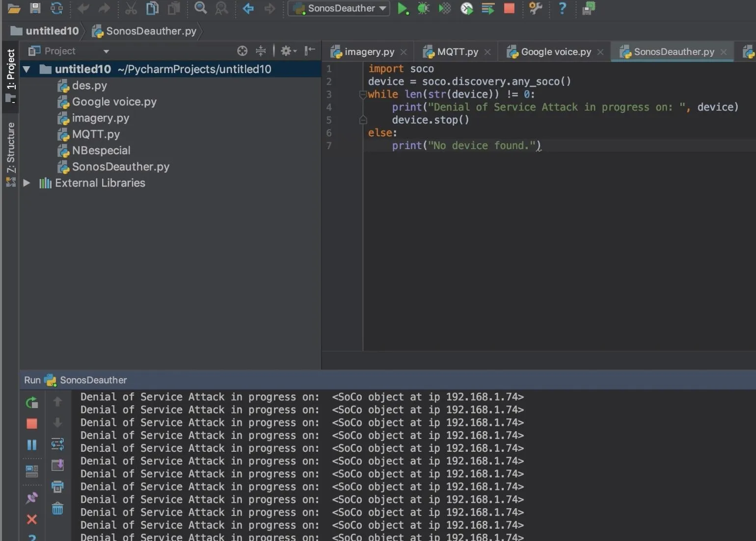Collapse the while loop fold marker
Screen dimensions: 756x541
(x=363, y=95)
